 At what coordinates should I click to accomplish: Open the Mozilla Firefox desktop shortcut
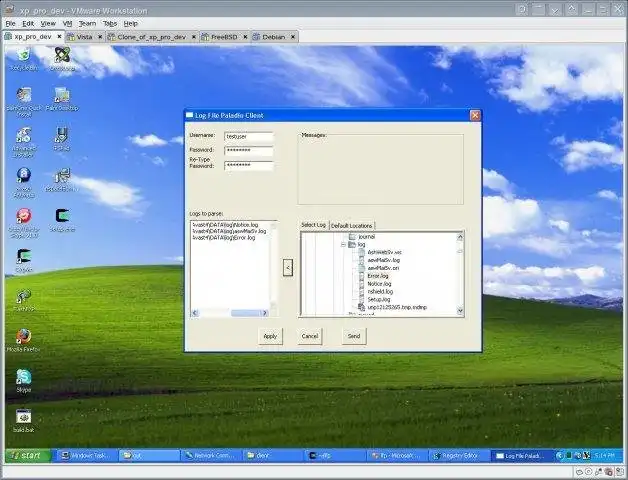(x=23, y=337)
